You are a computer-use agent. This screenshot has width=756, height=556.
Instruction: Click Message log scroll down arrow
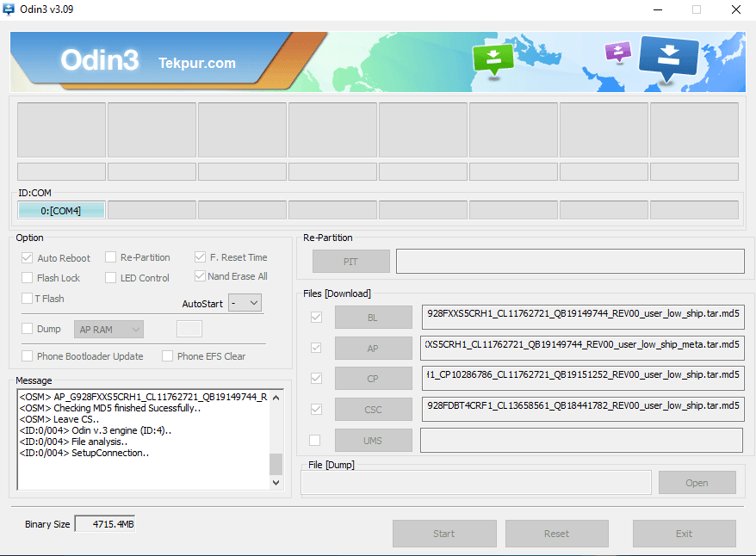pyautogui.click(x=276, y=483)
